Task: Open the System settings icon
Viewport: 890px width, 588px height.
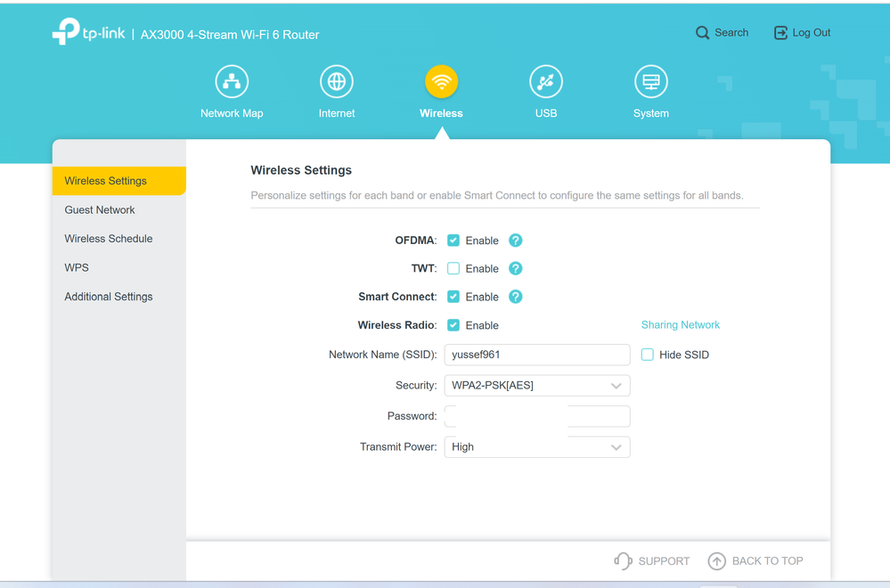Action: pos(650,82)
